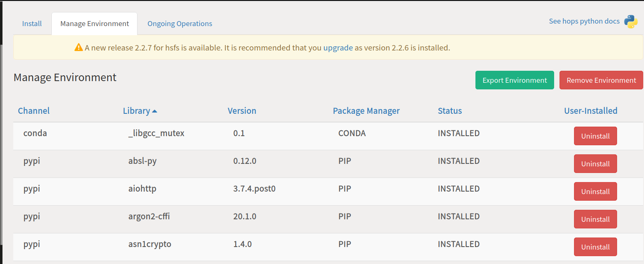Uninstall argon2-cffi version 20.1.0
This screenshot has height=264, width=644.
point(595,219)
